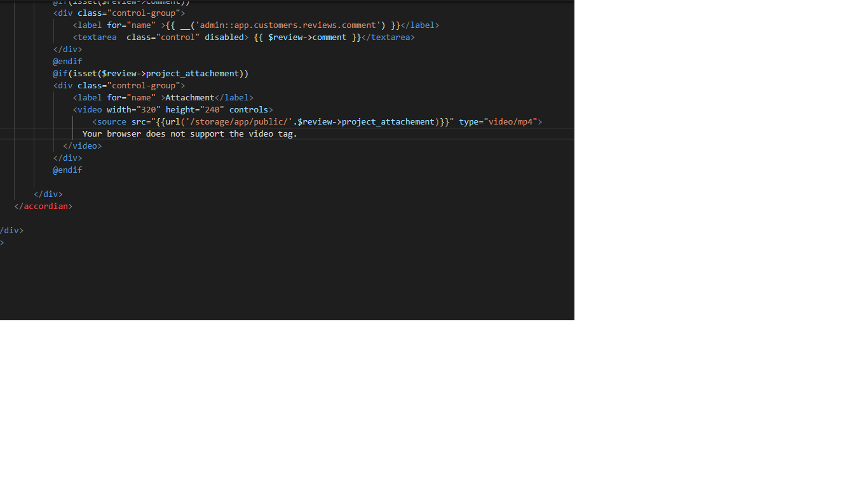This screenshot has width=868, height=488.
Task: Click the disabled attribute on the textarea
Action: 224,37
